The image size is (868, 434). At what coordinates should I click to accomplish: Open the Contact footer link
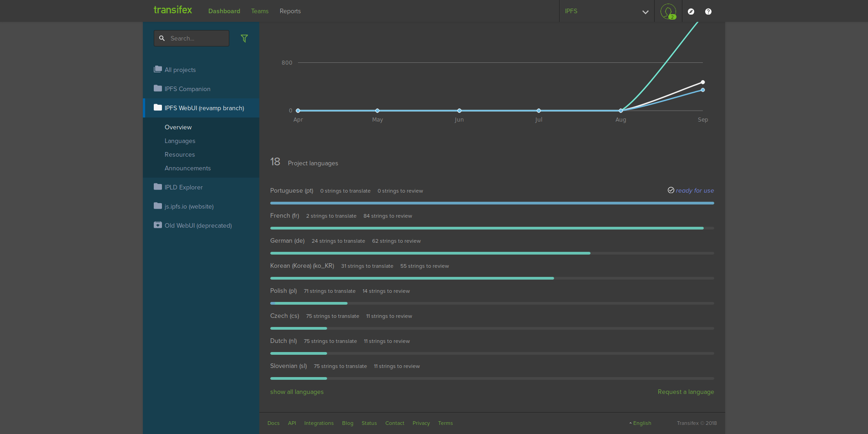(395, 423)
